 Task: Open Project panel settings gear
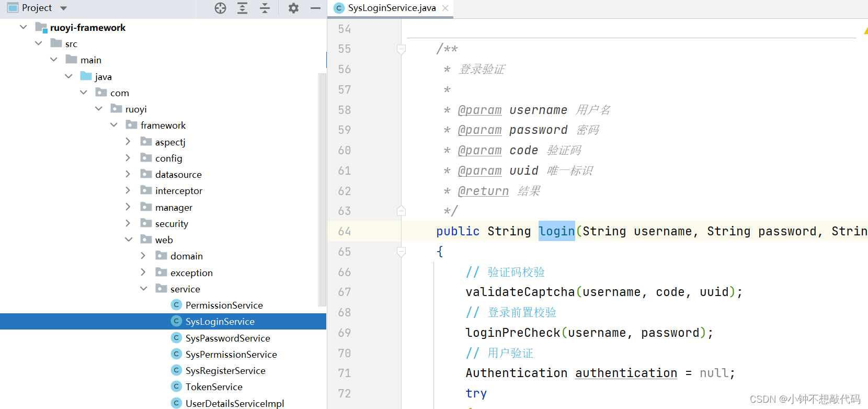tap(293, 8)
